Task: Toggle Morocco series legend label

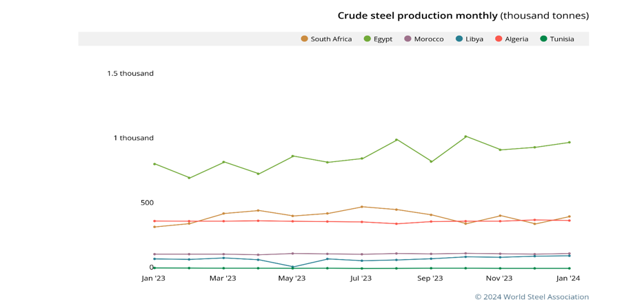Action: pyautogui.click(x=429, y=39)
